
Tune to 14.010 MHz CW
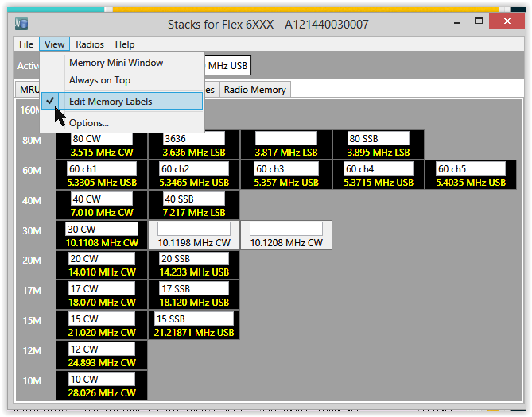point(102,272)
